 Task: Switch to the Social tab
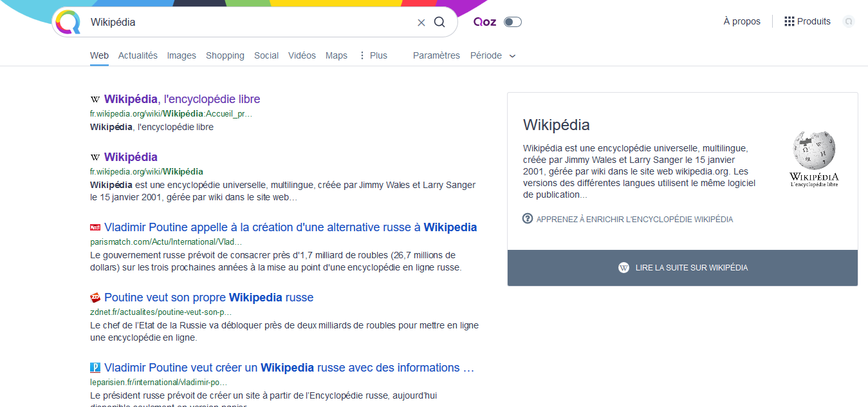coord(266,55)
